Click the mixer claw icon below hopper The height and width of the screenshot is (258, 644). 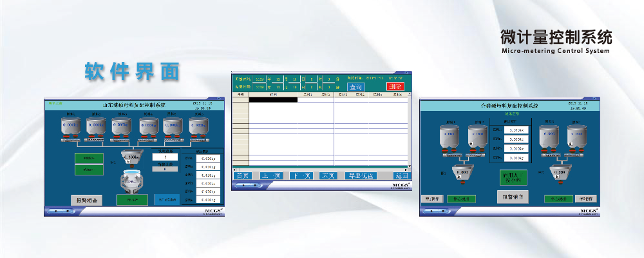click(131, 183)
